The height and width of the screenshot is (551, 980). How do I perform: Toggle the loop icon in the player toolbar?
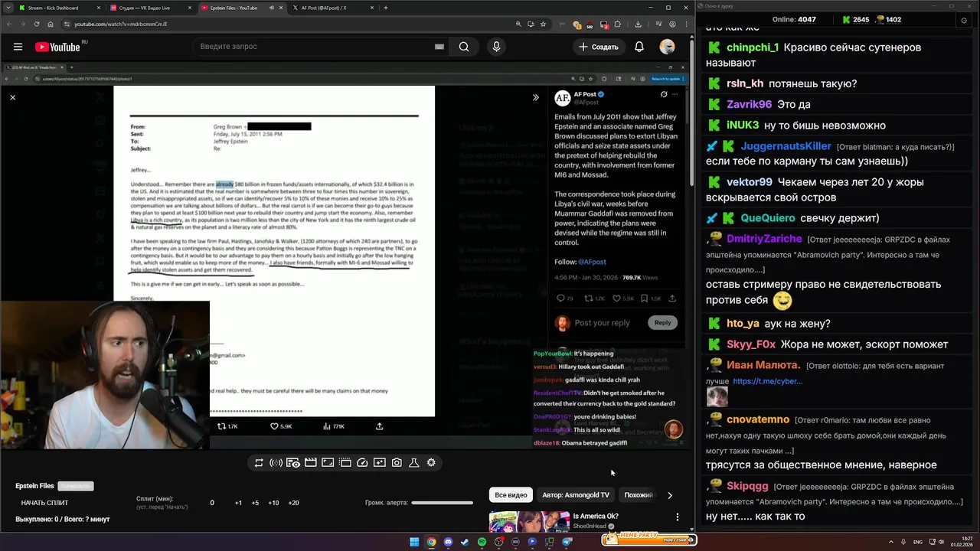tap(259, 463)
